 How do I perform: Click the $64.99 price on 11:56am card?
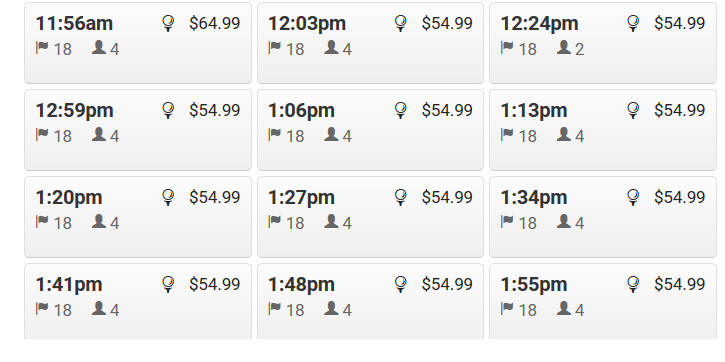215,23
